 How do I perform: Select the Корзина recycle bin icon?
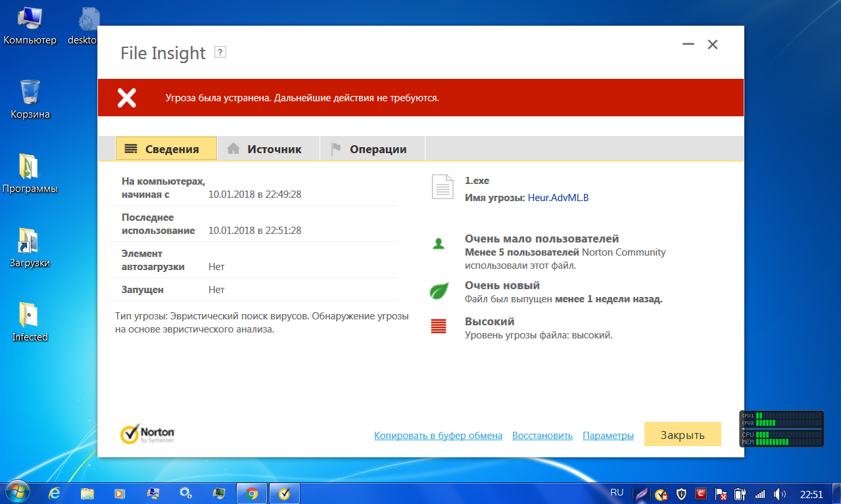tap(30, 100)
